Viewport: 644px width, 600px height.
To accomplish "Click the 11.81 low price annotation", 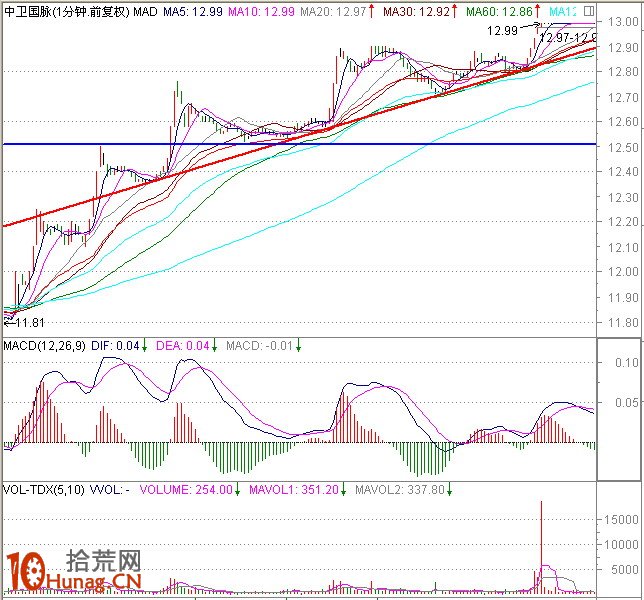I will 30,323.
